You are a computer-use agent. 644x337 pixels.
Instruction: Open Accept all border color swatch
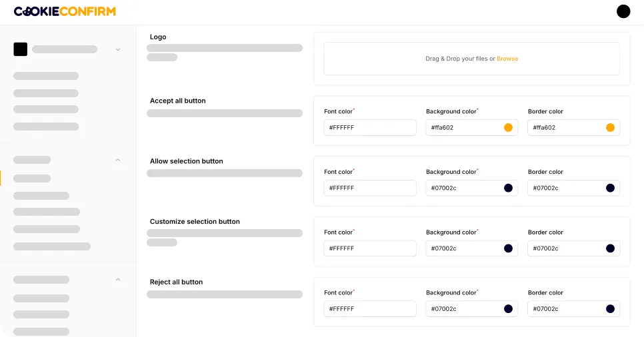pos(610,127)
